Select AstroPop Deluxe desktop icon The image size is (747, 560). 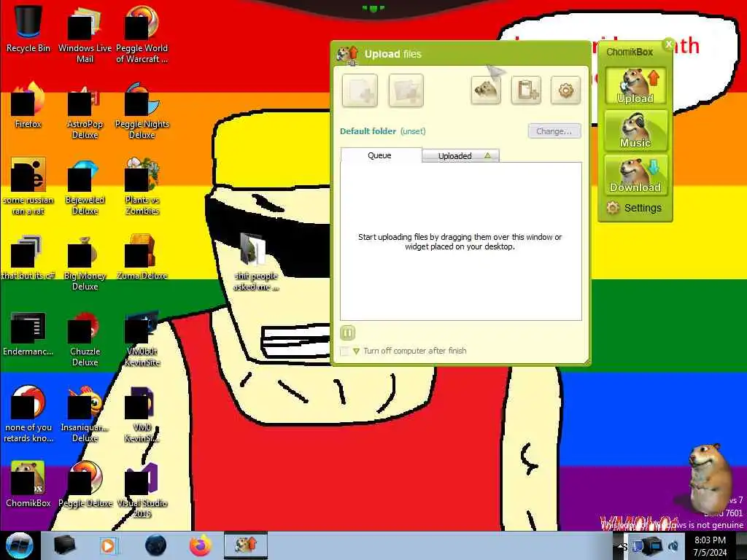point(85,111)
